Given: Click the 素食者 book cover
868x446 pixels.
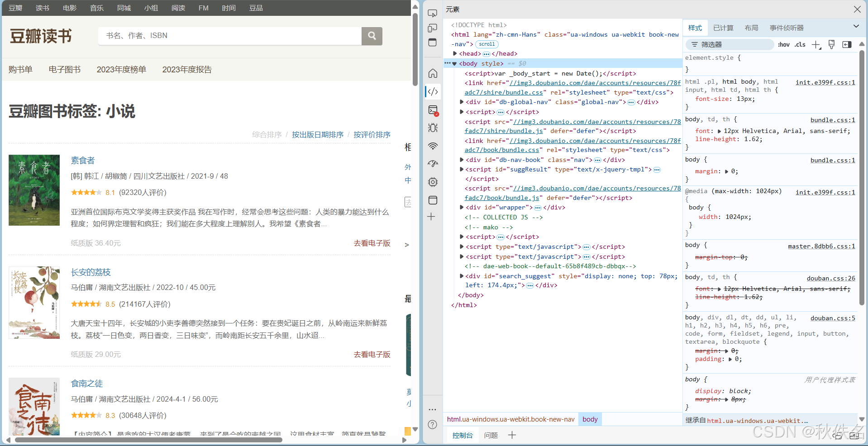Looking at the screenshot, I should point(34,190).
